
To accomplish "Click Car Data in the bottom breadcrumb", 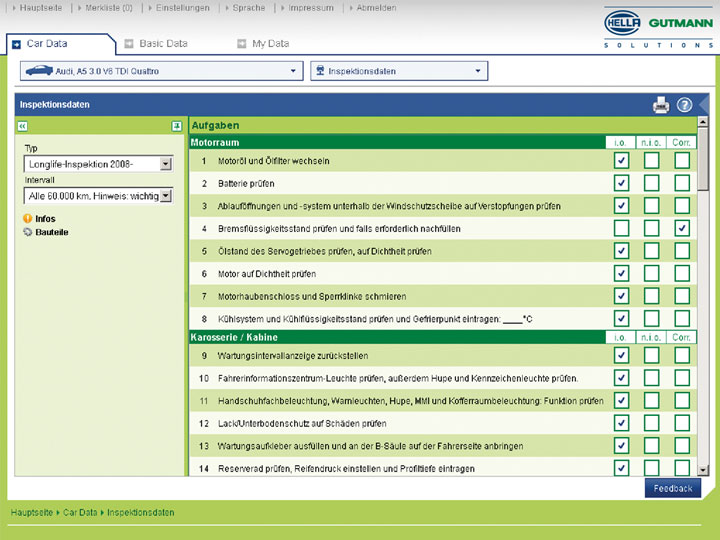I will [79, 512].
